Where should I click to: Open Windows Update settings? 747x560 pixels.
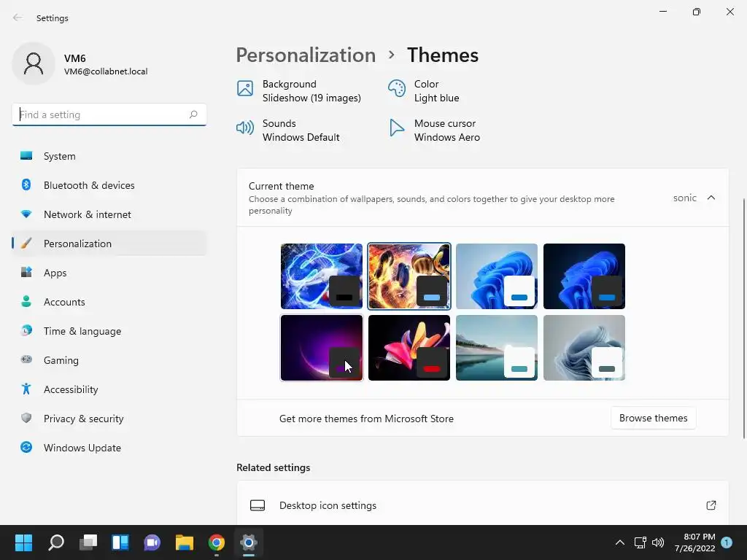109,448
